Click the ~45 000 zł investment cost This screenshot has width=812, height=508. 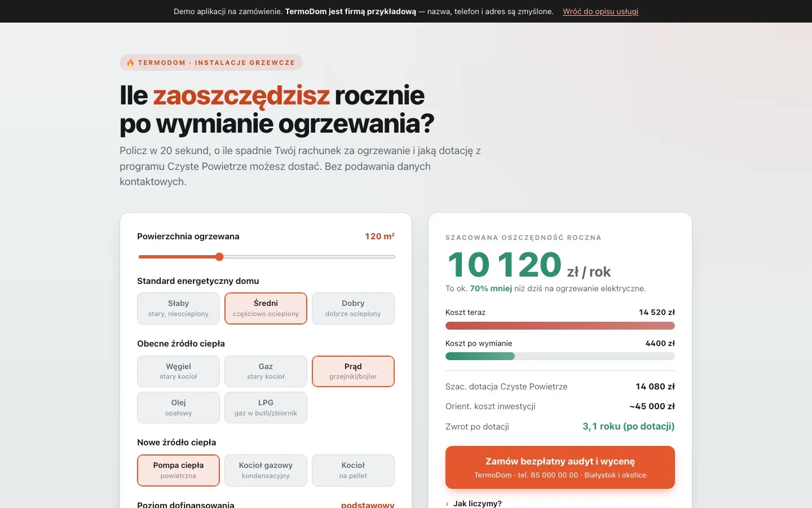coord(652,406)
